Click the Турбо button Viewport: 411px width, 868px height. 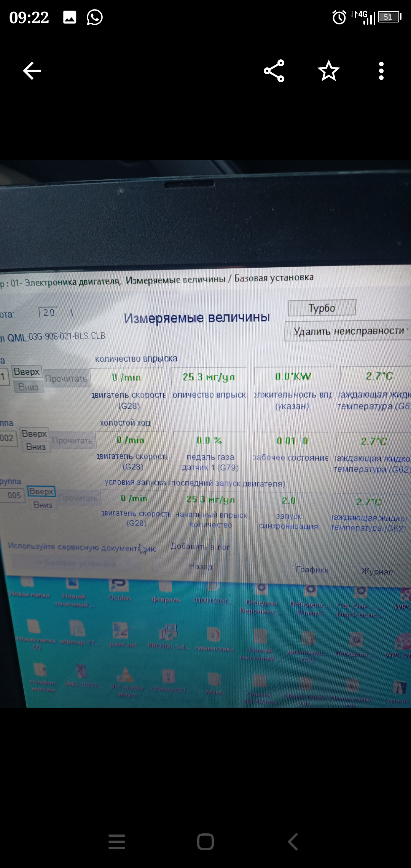tap(322, 308)
